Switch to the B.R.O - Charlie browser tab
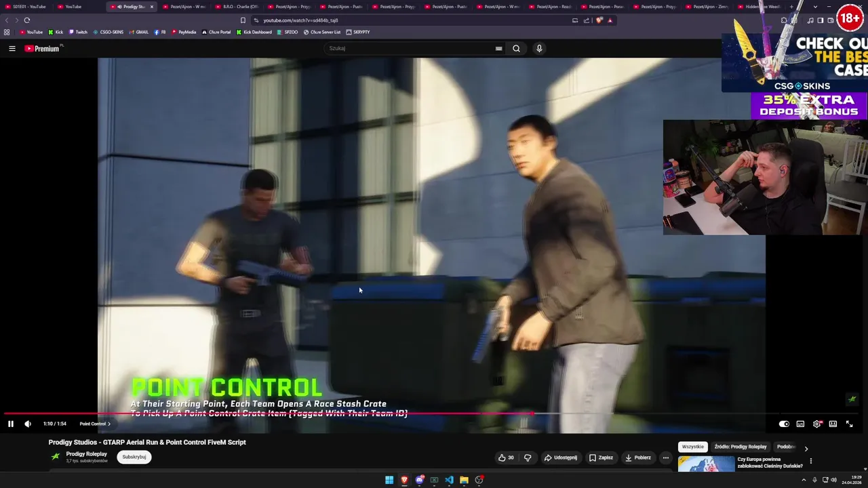 (x=238, y=7)
